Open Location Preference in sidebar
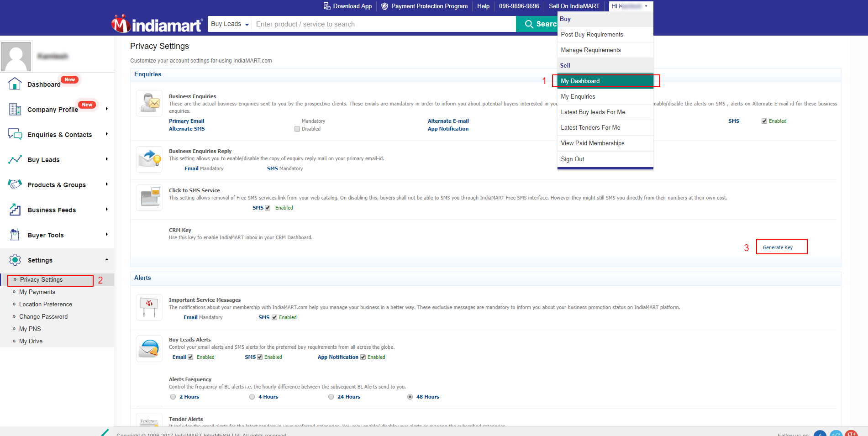Image resolution: width=868 pixels, height=436 pixels. tap(46, 305)
